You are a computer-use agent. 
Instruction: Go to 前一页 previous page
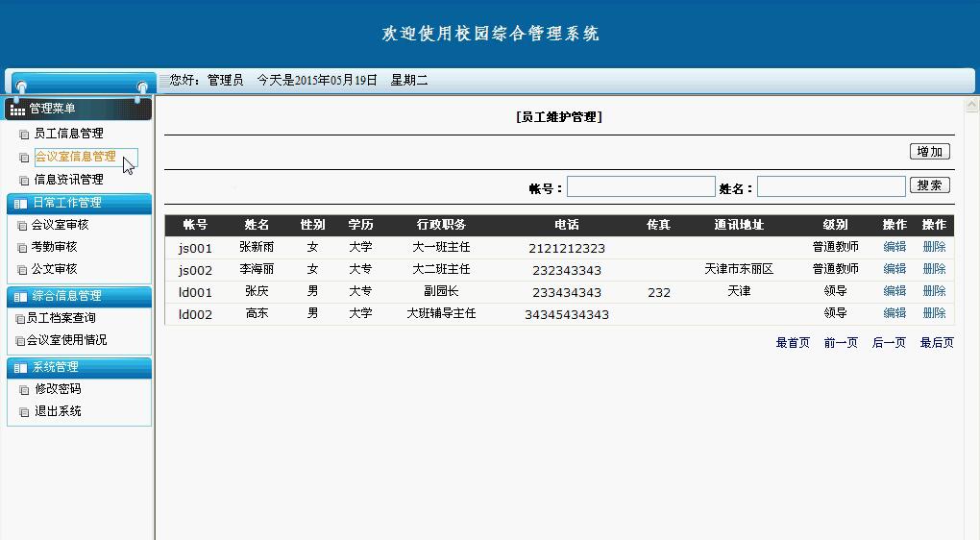pos(841,342)
